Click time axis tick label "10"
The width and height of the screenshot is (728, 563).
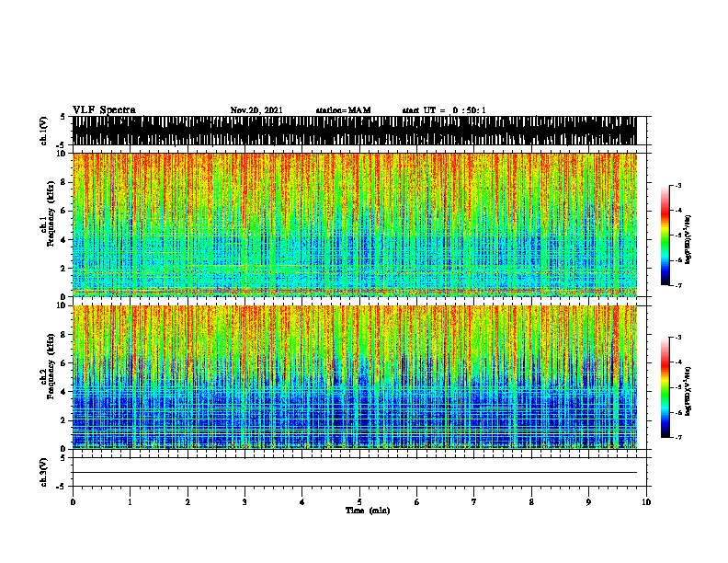pos(646,502)
